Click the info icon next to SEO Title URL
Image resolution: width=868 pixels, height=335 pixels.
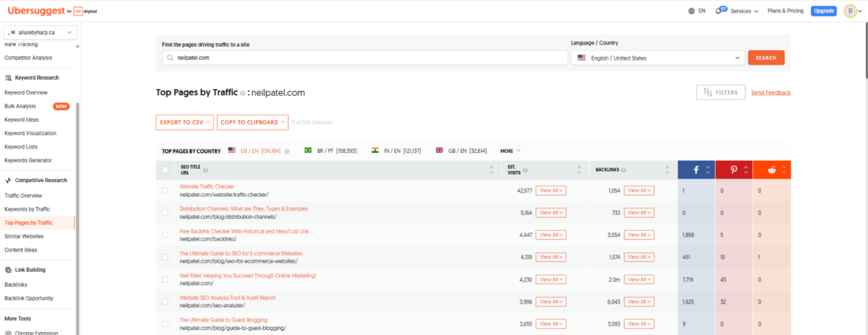pos(205,170)
